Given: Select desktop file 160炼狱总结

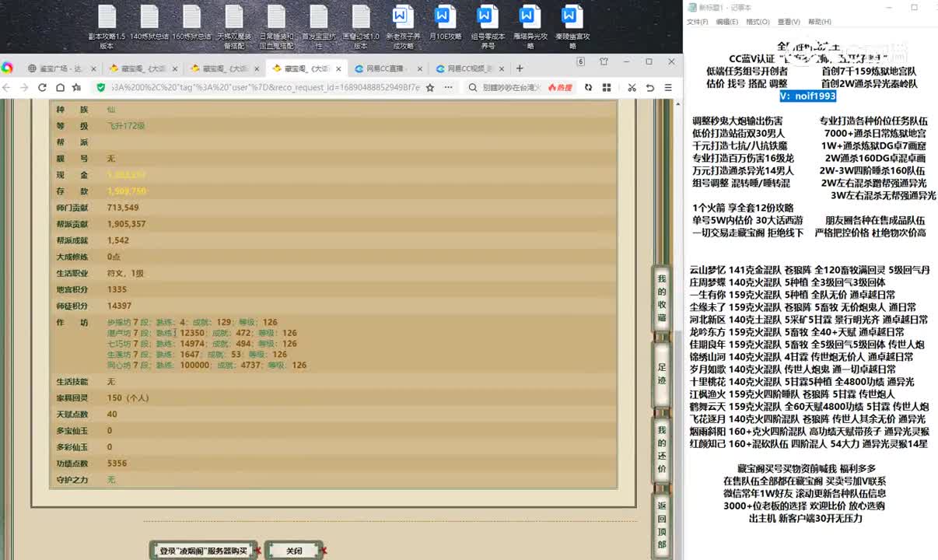Looking at the screenshot, I should tap(191, 23).
